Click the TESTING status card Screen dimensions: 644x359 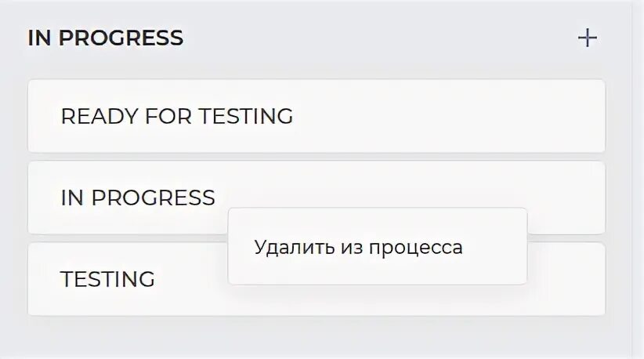pyautogui.click(x=125, y=279)
